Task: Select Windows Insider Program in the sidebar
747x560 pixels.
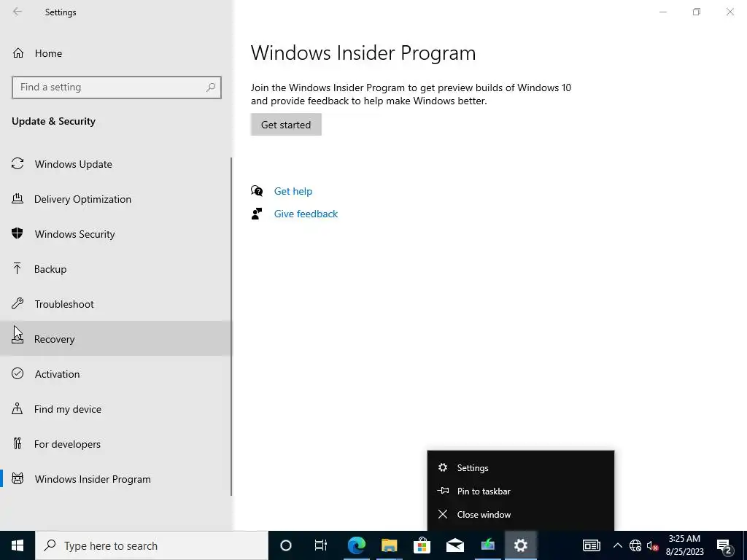Action: point(116,479)
